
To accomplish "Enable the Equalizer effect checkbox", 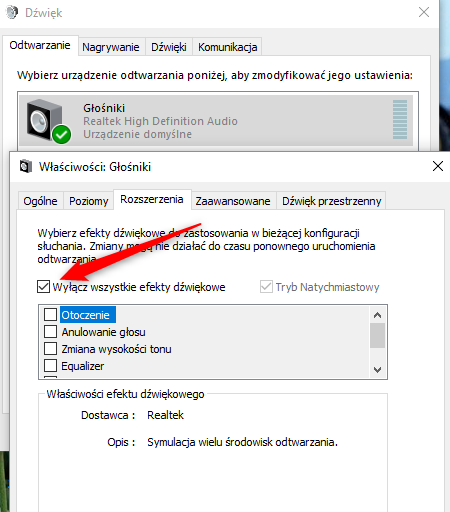I will (x=50, y=365).
